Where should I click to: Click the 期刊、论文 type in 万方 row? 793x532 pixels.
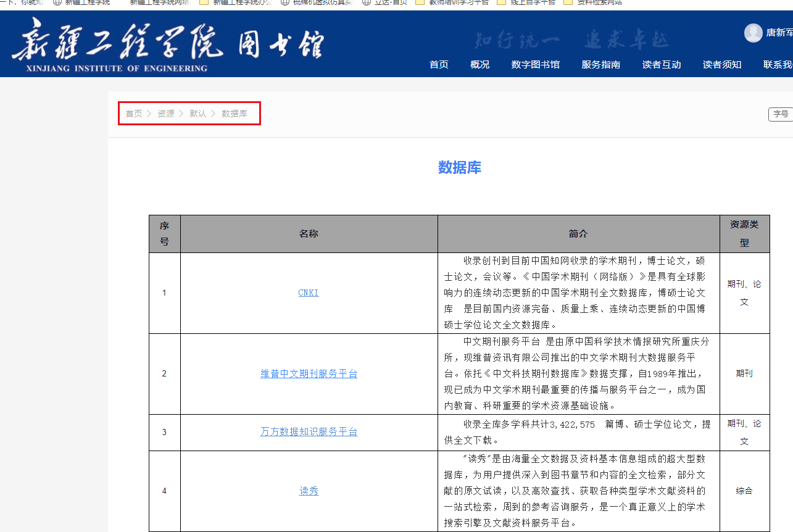coord(744,432)
